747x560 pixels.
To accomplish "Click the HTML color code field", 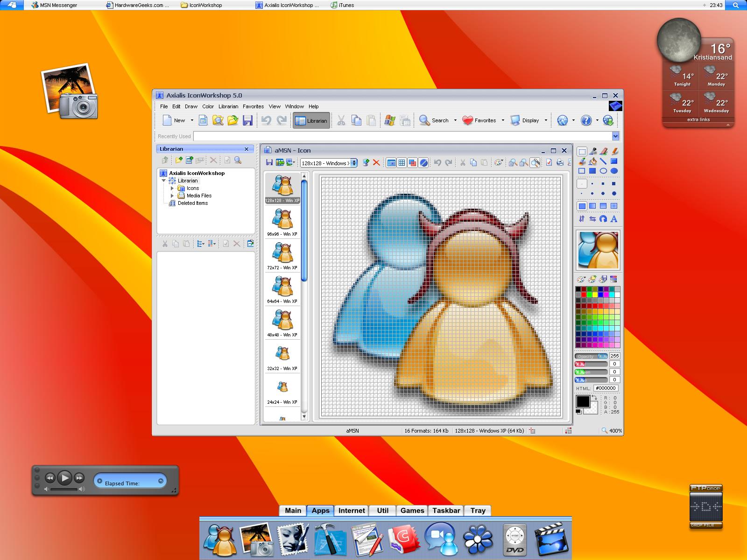I will 606,388.
